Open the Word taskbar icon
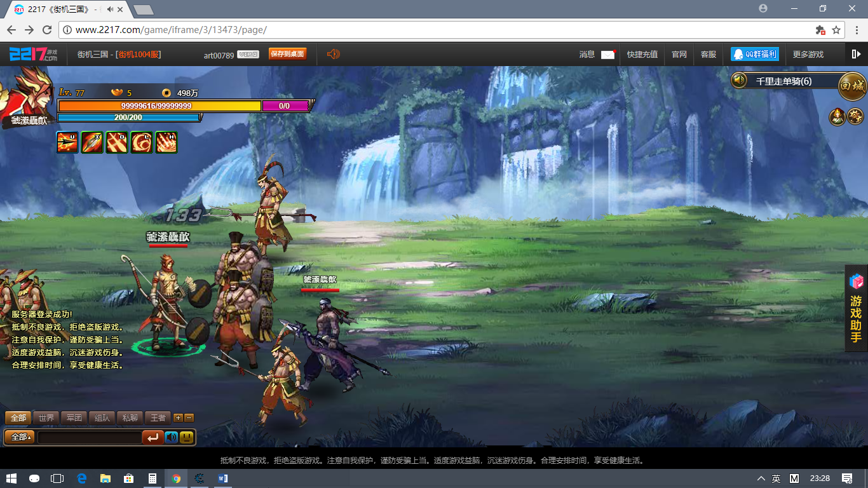This screenshot has width=868, height=488. pyautogui.click(x=222, y=478)
